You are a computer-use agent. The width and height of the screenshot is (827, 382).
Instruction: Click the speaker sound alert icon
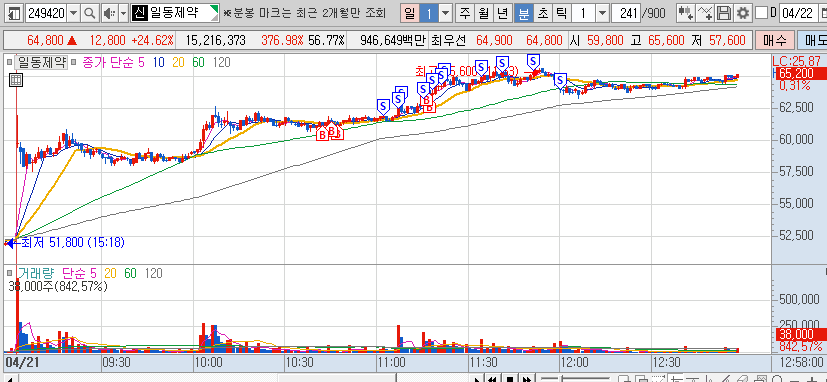pos(109,13)
